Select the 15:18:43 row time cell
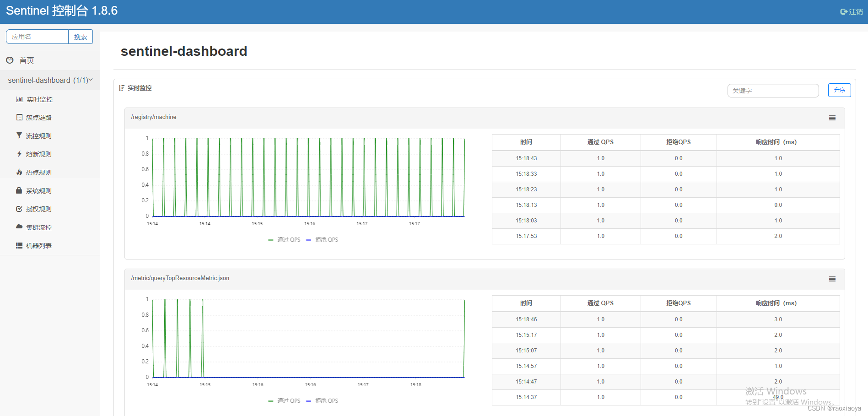 (526, 158)
